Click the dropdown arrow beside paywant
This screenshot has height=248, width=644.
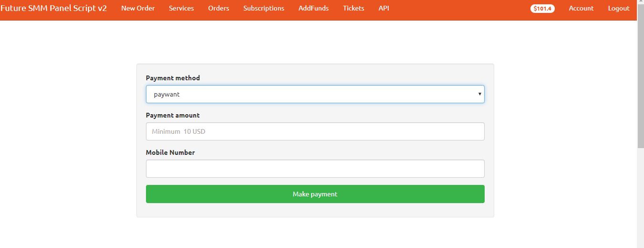pyautogui.click(x=479, y=94)
